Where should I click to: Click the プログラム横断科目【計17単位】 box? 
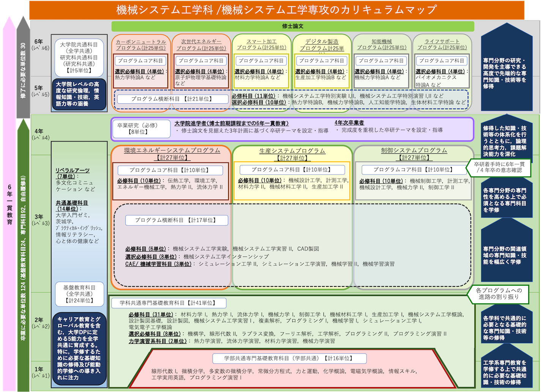click(x=177, y=220)
